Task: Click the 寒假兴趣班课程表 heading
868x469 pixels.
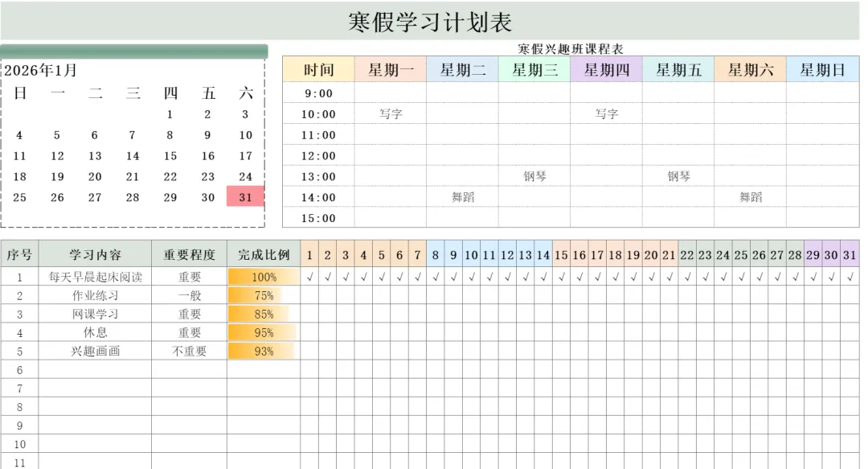Action: click(x=571, y=49)
